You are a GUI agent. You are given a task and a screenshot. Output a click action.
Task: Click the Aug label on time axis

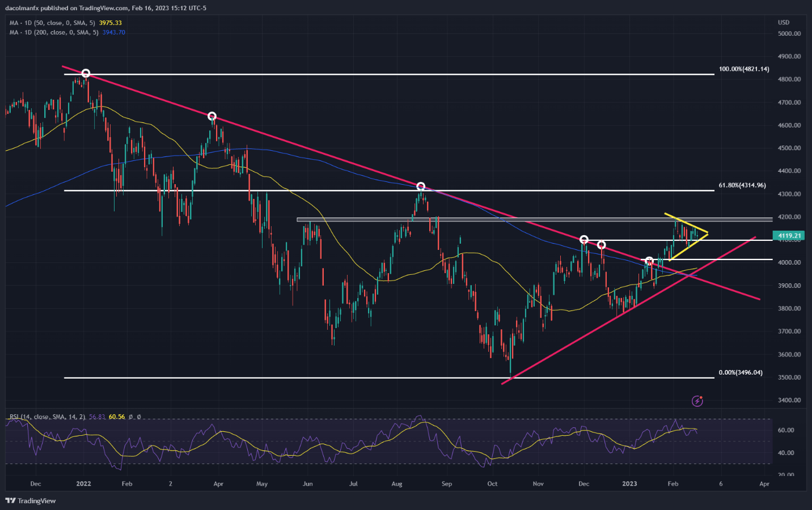pyautogui.click(x=397, y=484)
